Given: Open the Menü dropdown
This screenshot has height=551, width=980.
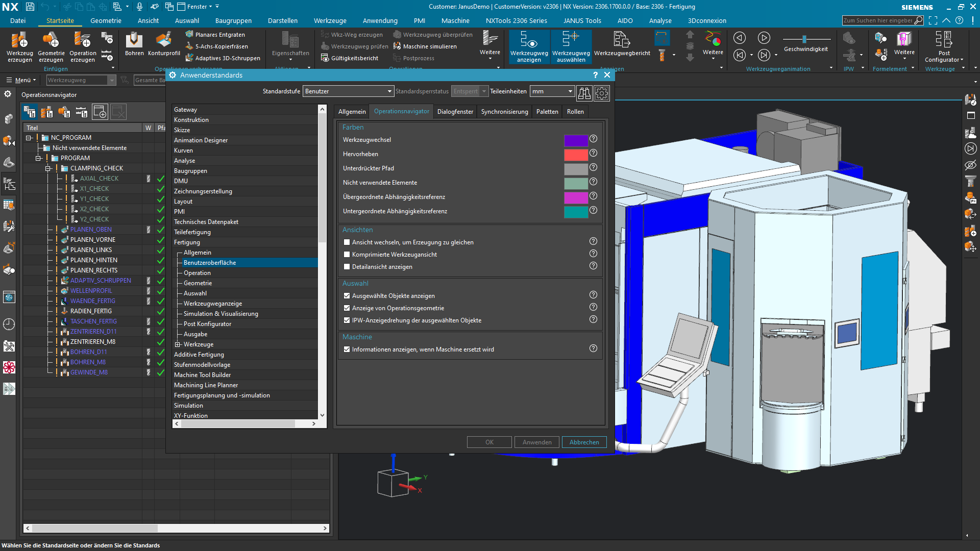Looking at the screenshot, I should [x=21, y=80].
